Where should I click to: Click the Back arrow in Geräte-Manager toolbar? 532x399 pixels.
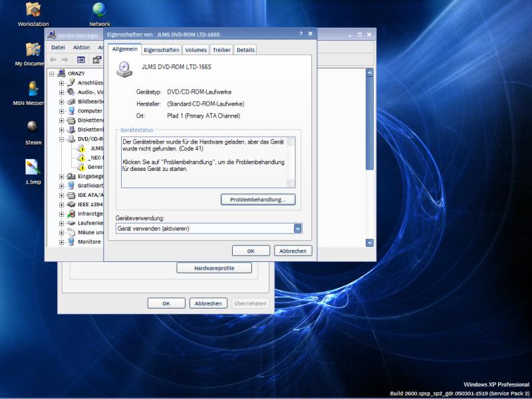point(53,60)
